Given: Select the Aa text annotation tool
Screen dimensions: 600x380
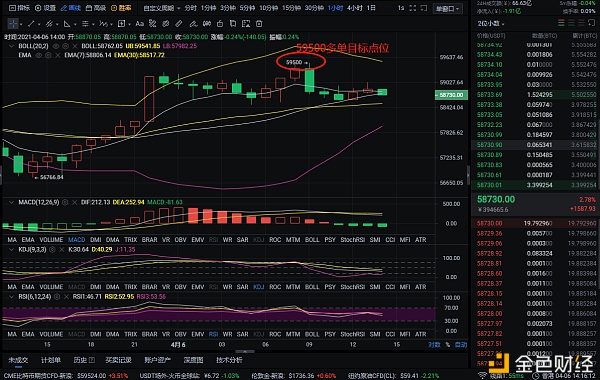Looking at the screenshot, I should click(140, 24).
